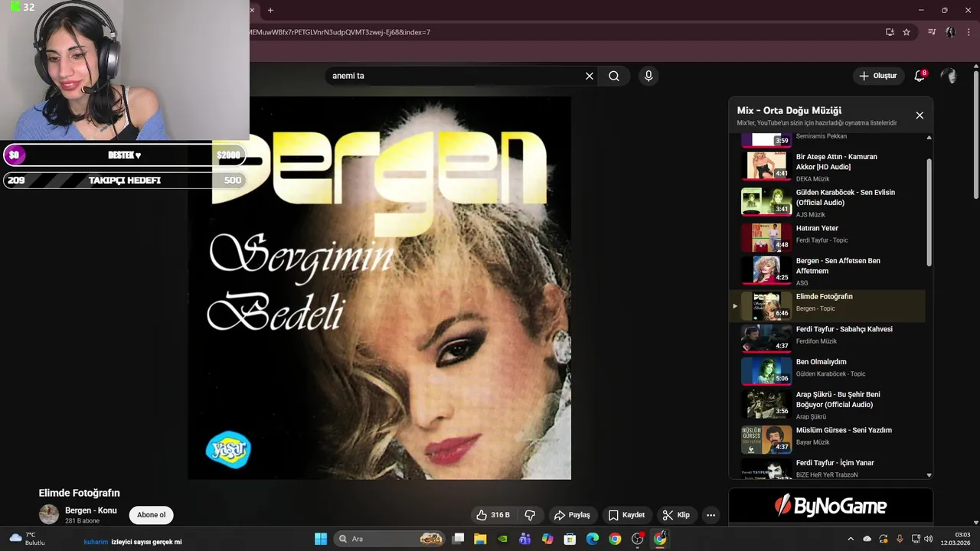Dislike the video

click(x=529, y=515)
